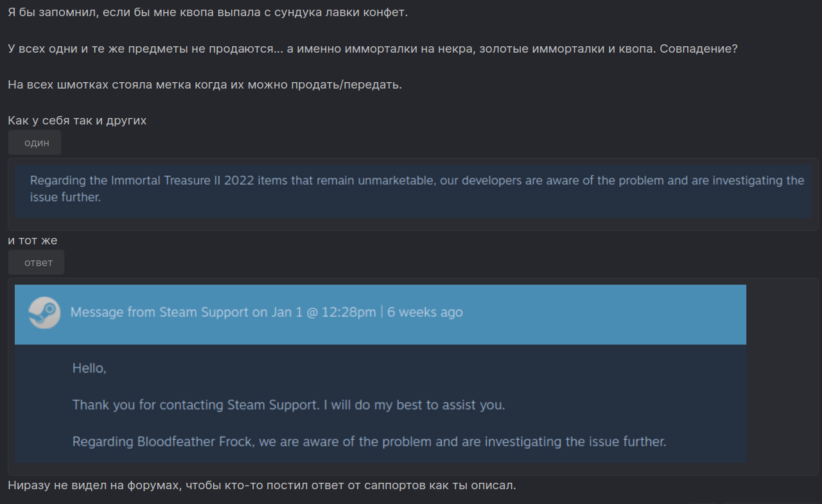Open the '6 weeks ago' timestamp link
The width and height of the screenshot is (822, 504).
[424, 313]
